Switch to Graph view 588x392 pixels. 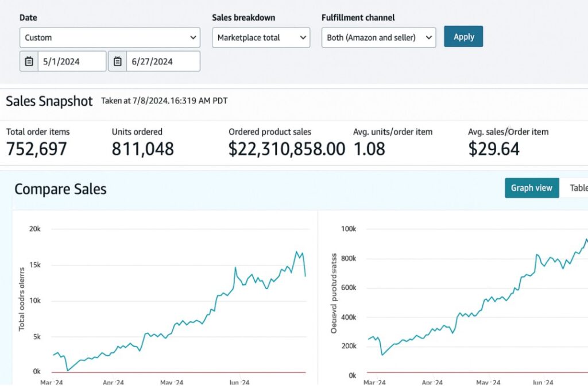pyautogui.click(x=531, y=187)
